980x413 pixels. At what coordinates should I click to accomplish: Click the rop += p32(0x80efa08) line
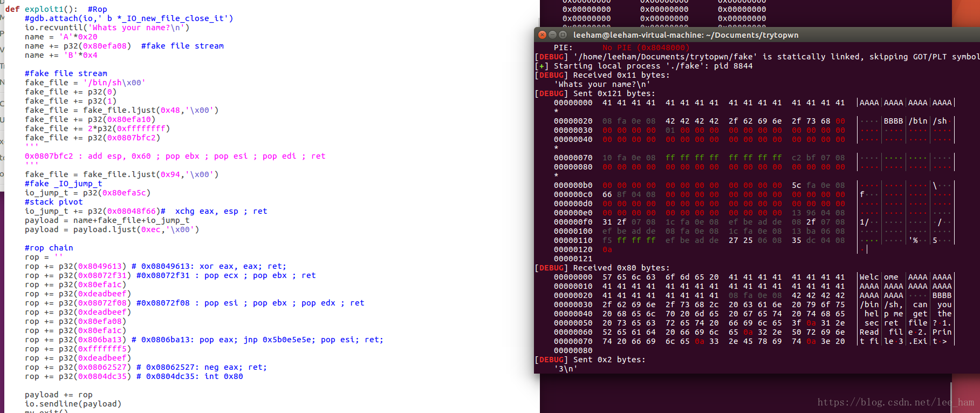[x=76, y=321]
